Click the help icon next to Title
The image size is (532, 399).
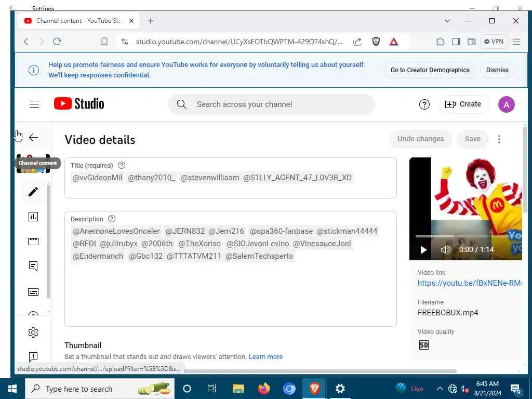tap(122, 165)
